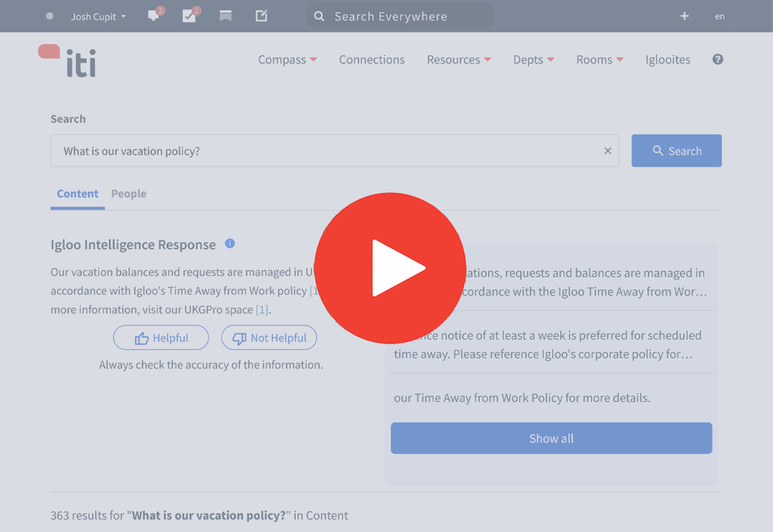The image size is (773, 532).
Task: Open the tasks icon showing 1 pending
Action: click(x=190, y=15)
